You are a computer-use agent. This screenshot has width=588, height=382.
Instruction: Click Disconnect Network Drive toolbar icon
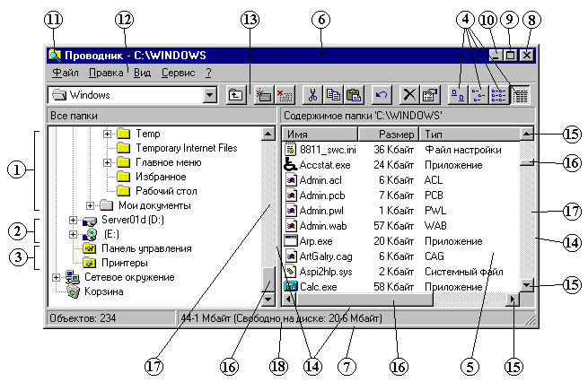click(x=285, y=95)
